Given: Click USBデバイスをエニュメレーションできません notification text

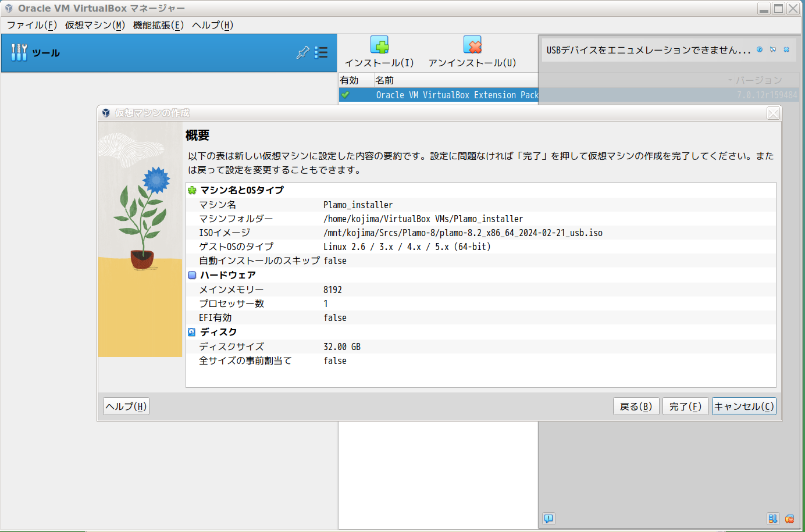Looking at the screenshot, I should (x=649, y=50).
